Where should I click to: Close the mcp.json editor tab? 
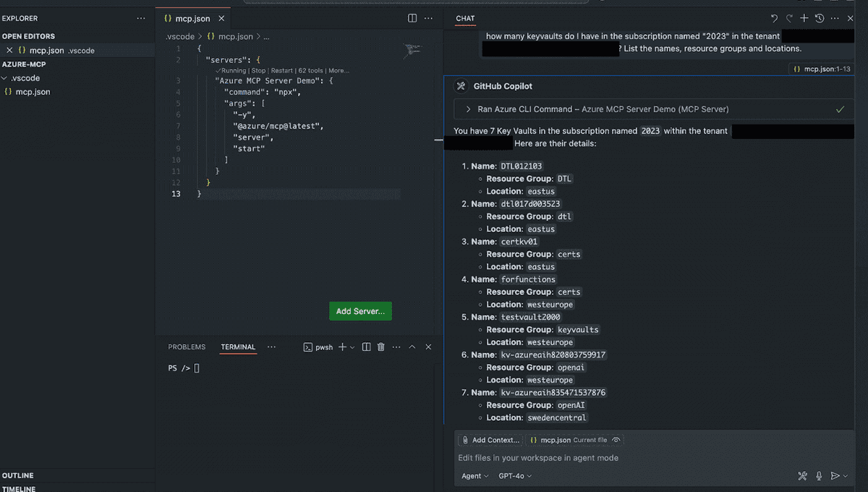click(x=221, y=19)
